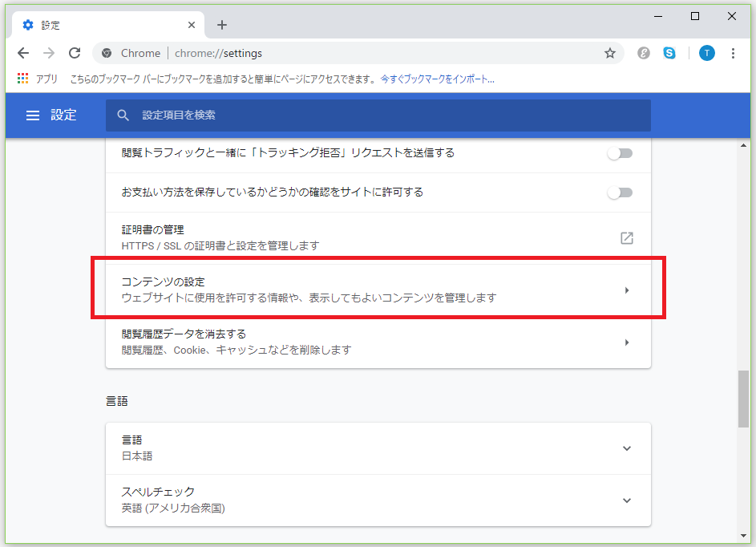This screenshot has height=547, width=756.
Task: Open the hamburger menu next to 設定
Action: click(33, 115)
